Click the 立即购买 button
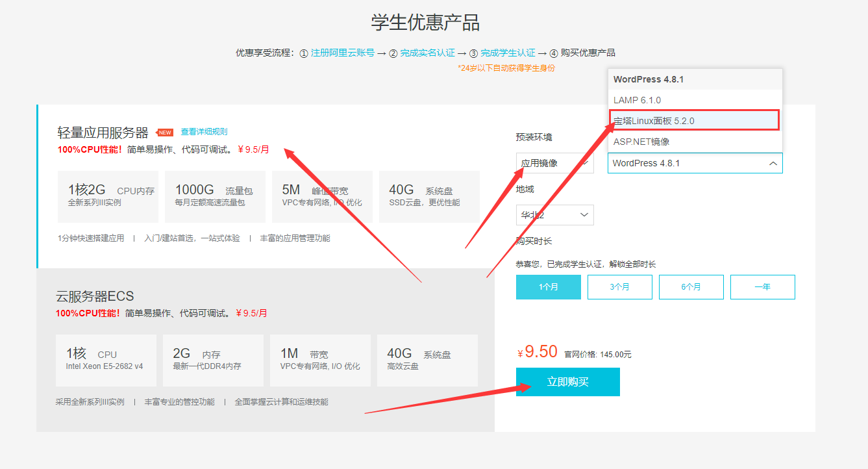The height and width of the screenshot is (469, 868). (568, 382)
